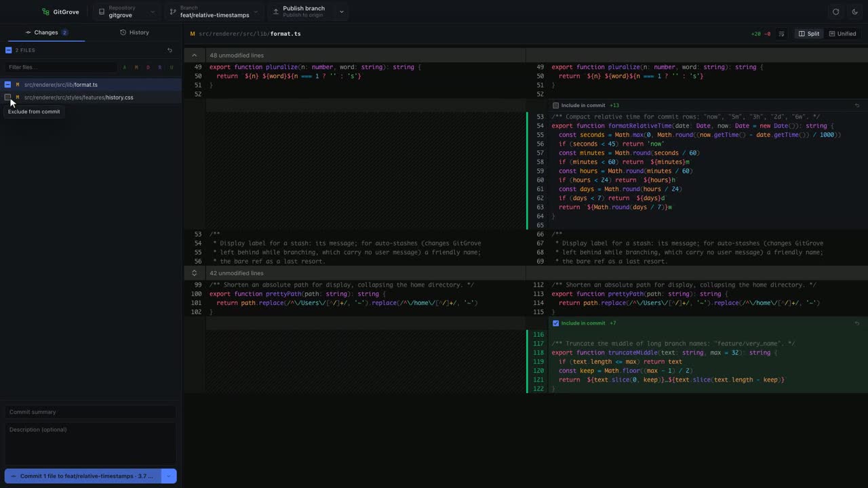Discard the +7 hunk with its undo arrow
Viewport: 868px width, 488px height.
click(857, 323)
